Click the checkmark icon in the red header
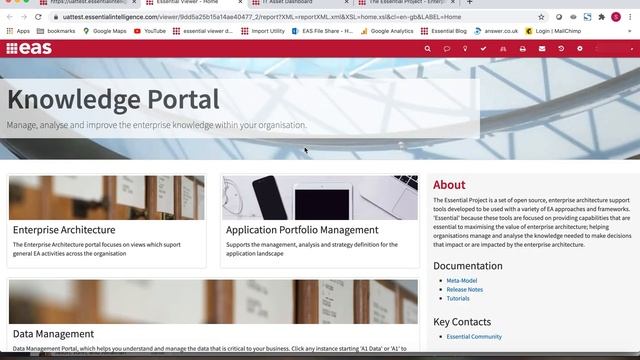The width and height of the screenshot is (640, 360). coord(483,49)
